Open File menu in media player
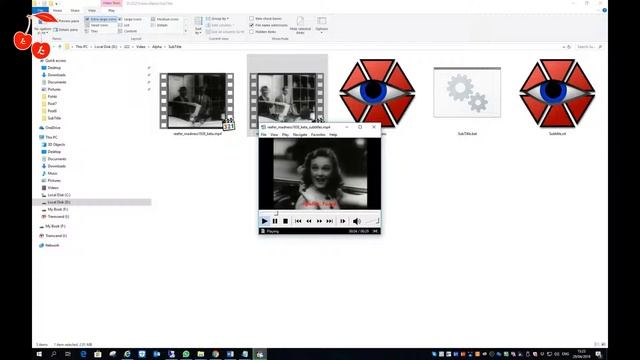Screen dimensions: 640x360 click(264, 134)
